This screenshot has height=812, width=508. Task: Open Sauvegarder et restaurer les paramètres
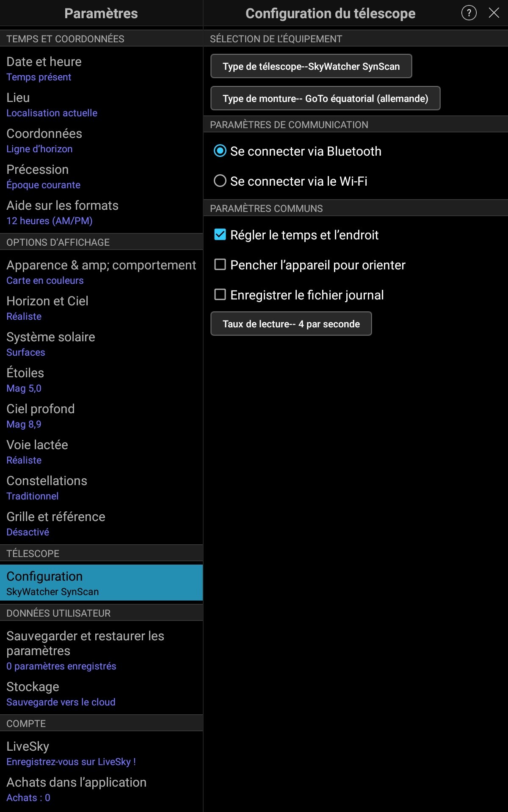point(102,650)
